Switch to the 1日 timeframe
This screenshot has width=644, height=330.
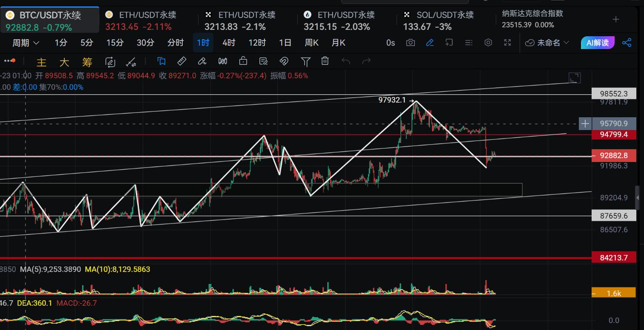tap(285, 43)
